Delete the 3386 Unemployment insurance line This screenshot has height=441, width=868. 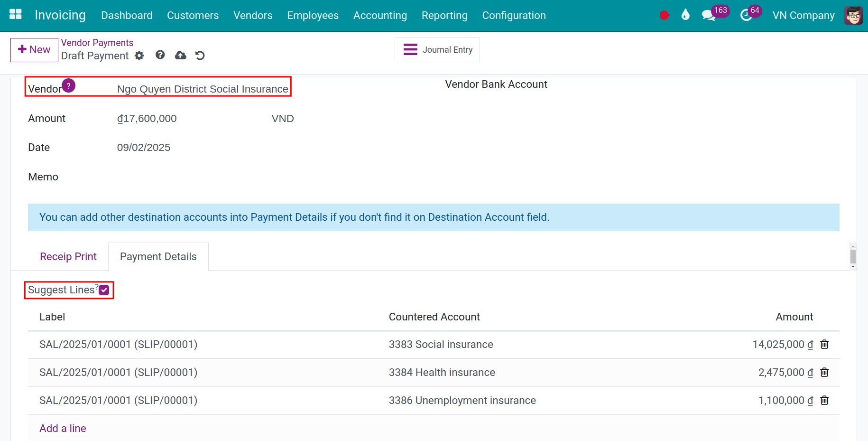tap(824, 400)
